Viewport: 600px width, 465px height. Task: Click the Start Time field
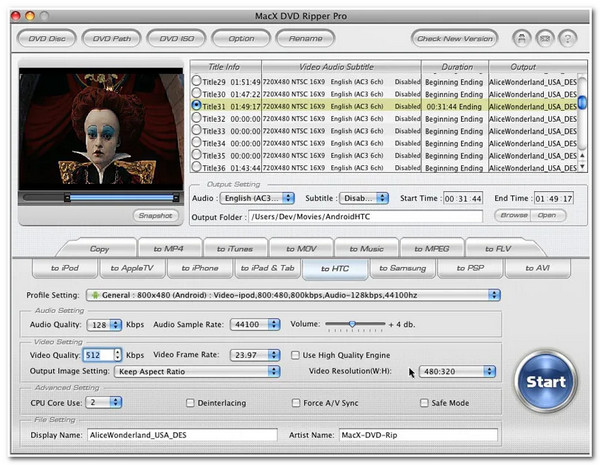(463, 199)
